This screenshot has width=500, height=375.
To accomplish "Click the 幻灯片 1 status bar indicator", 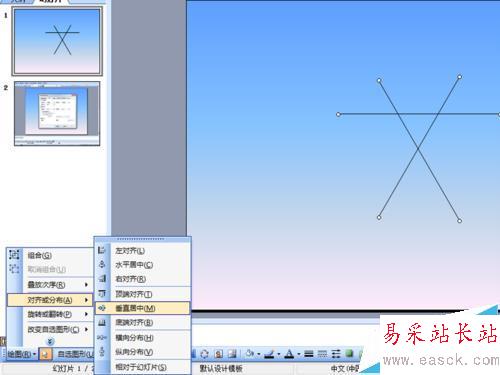I will (73, 368).
